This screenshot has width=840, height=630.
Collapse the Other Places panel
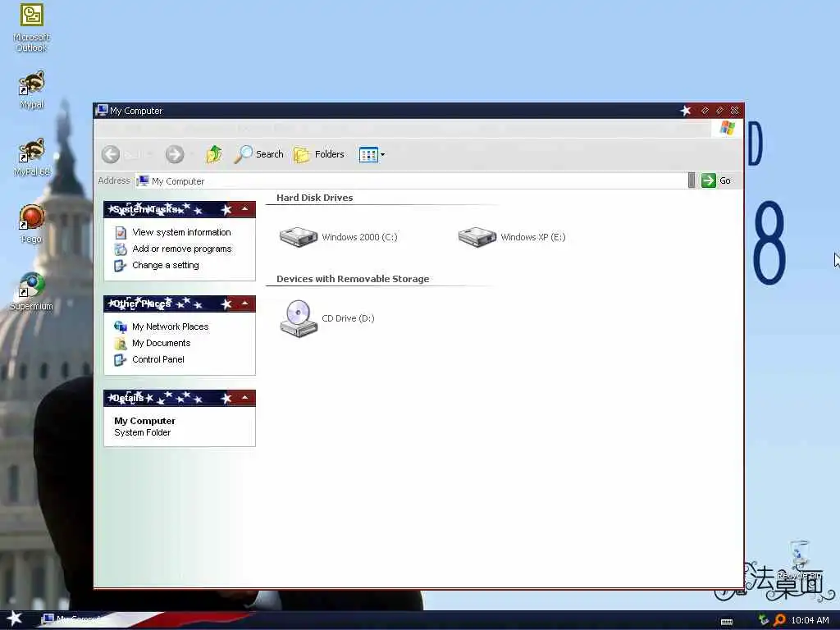(x=244, y=304)
